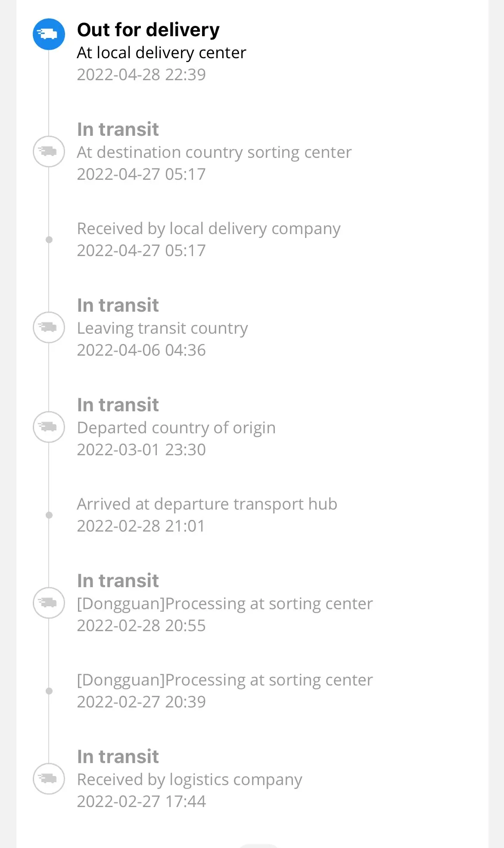
Task: Click the 2022-02-28 20:55 timestamp
Action: 141,626
